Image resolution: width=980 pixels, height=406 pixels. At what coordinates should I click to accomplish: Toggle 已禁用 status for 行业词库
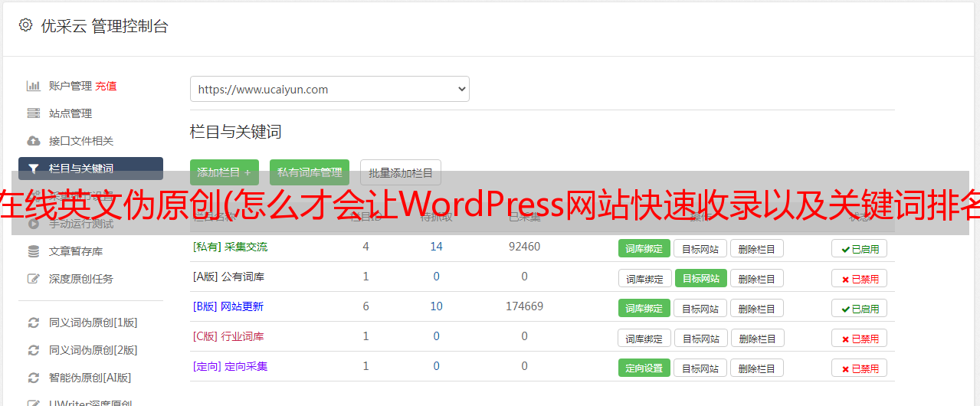click(x=860, y=338)
